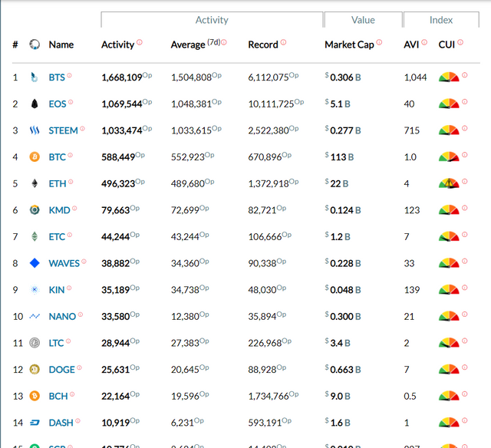The width and height of the screenshot is (491, 448).
Task: Click the logo column header icon
Action: pos(35,44)
